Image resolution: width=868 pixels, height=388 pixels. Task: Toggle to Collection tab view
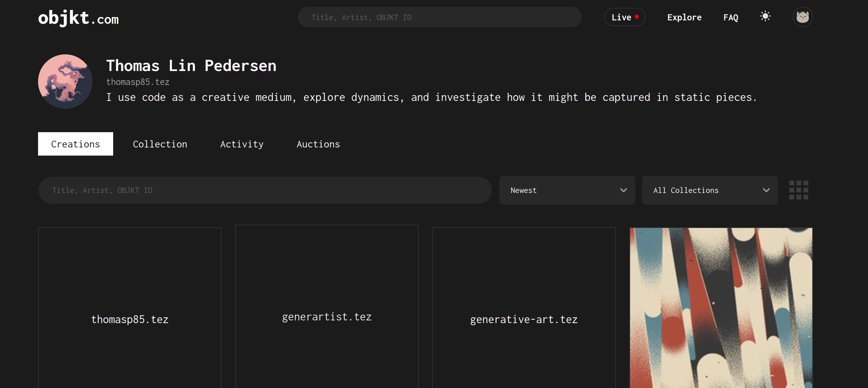(x=159, y=144)
